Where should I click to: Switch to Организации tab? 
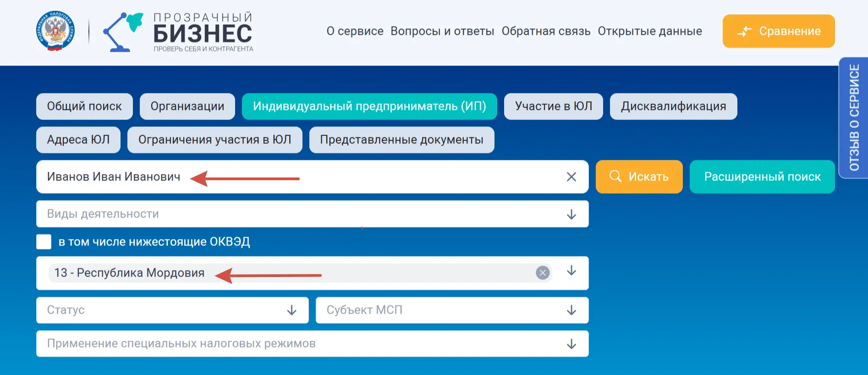point(187,106)
